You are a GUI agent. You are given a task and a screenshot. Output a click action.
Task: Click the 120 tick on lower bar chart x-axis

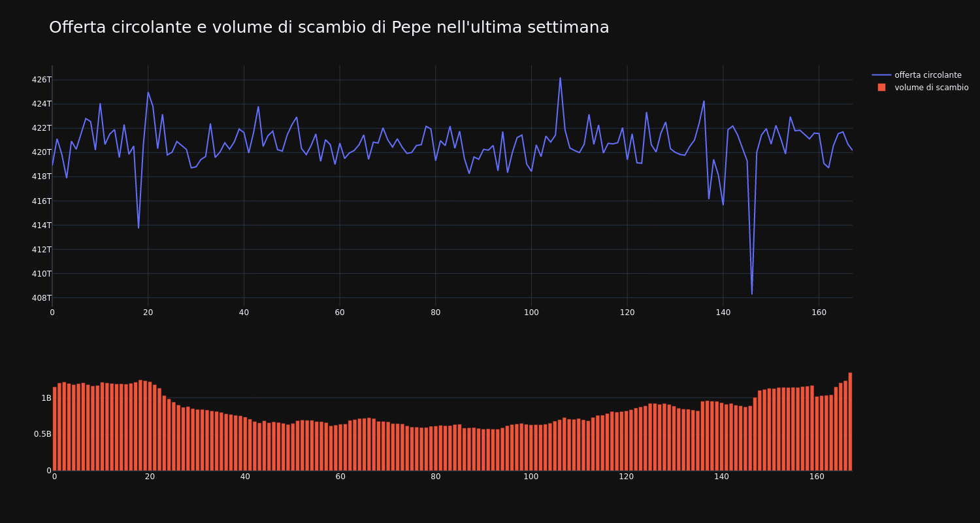coord(627,477)
